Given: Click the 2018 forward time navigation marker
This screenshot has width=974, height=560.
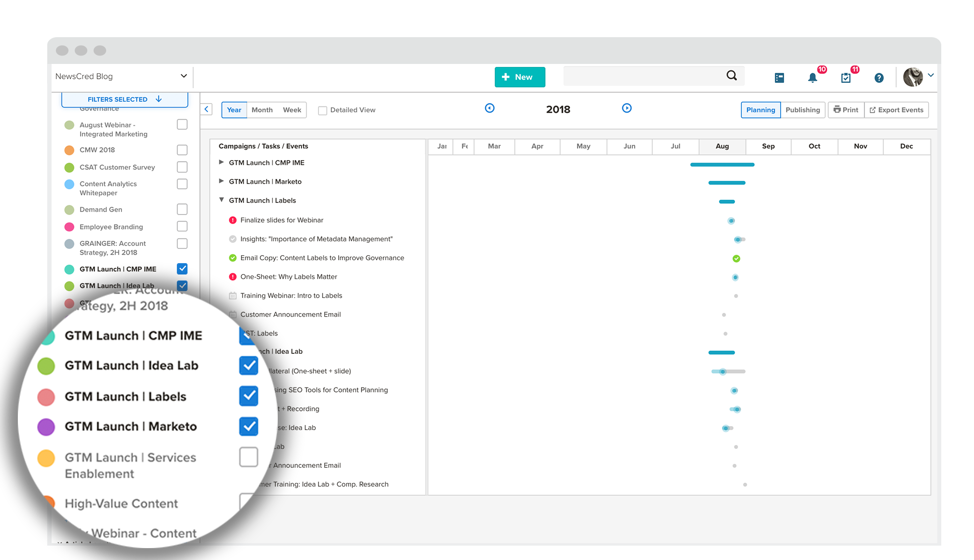Looking at the screenshot, I should 625,110.
